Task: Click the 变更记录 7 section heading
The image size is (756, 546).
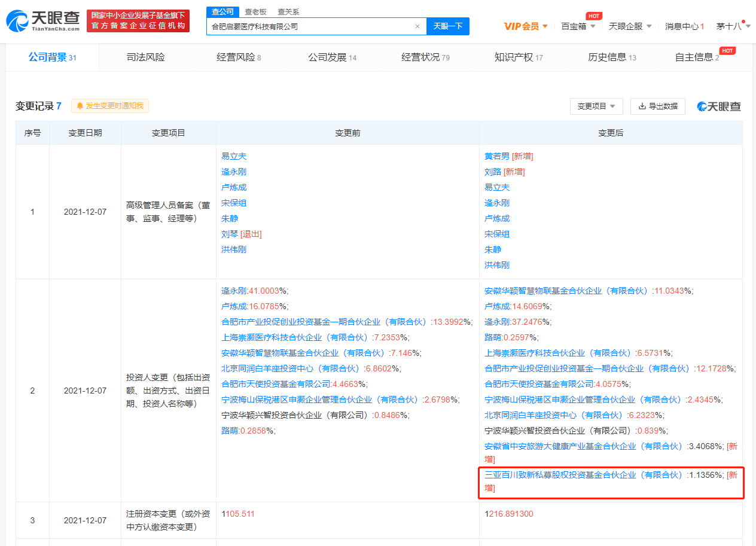Action: click(38, 106)
